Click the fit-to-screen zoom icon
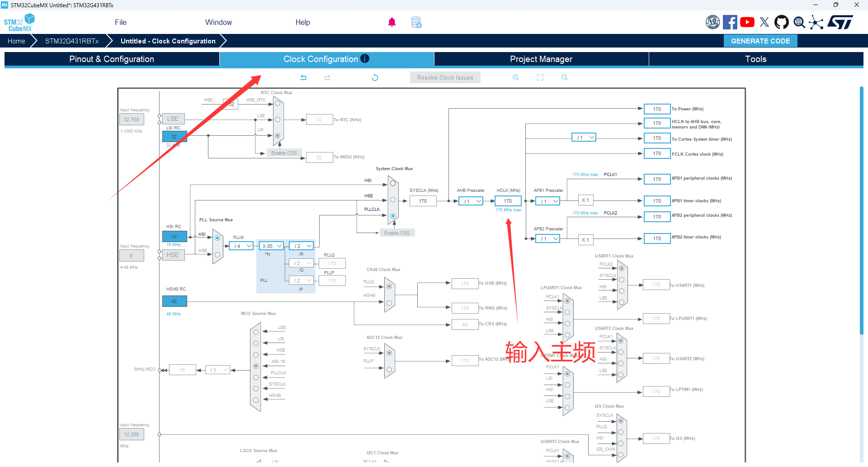The height and width of the screenshot is (467, 868). click(x=540, y=77)
